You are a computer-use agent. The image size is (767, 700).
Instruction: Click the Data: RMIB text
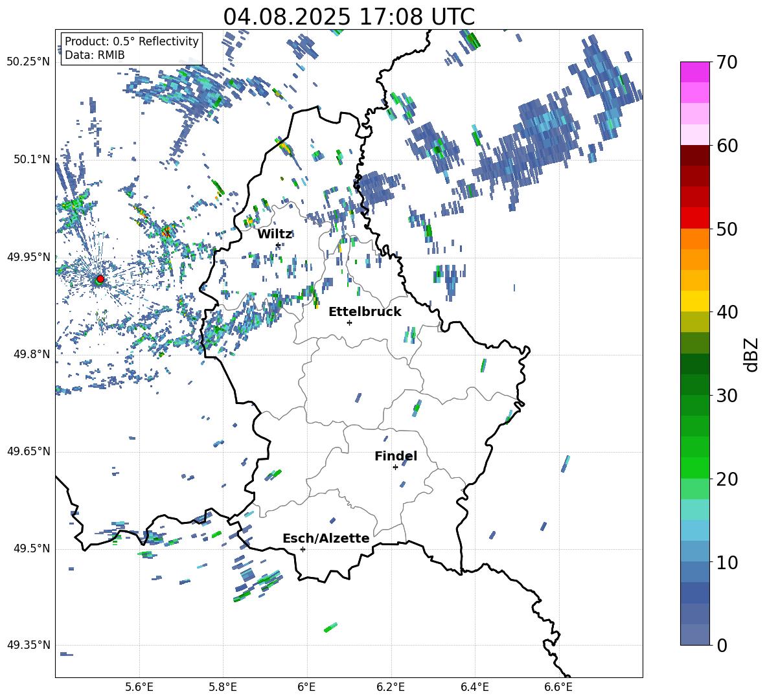click(x=95, y=55)
